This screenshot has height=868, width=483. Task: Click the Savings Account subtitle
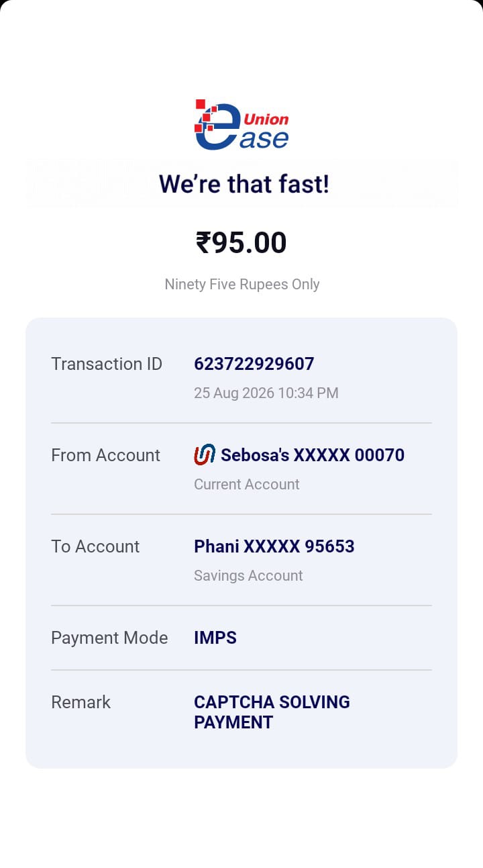coord(248,575)
